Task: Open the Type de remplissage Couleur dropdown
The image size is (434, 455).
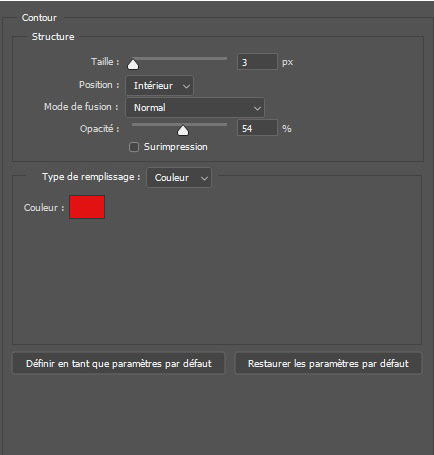Action: [x=179, y=178]
